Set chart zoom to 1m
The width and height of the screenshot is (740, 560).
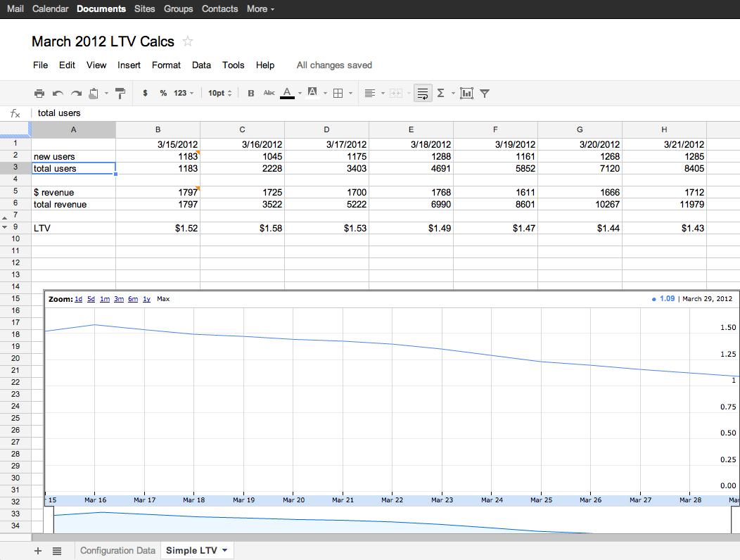click(x=105, y=299)
